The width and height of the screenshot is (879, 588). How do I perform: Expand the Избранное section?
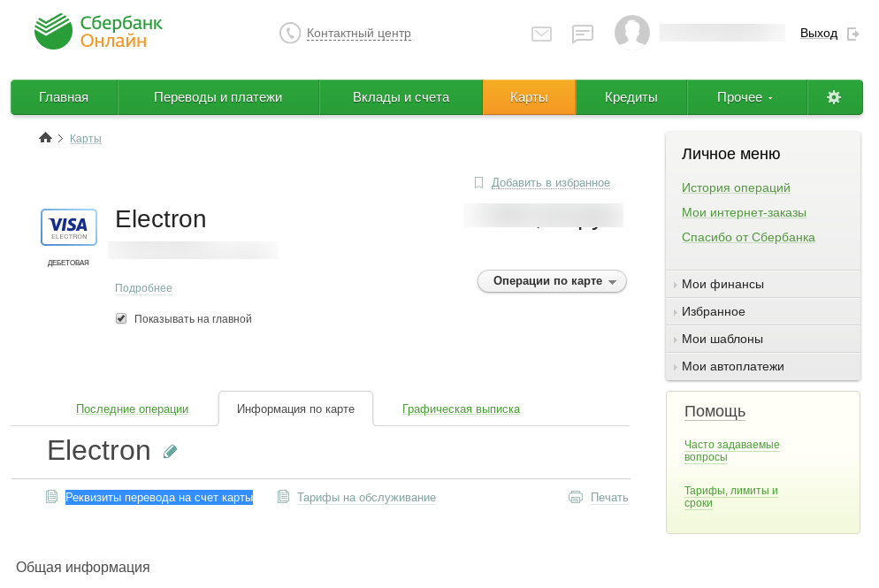pos(763,311)
